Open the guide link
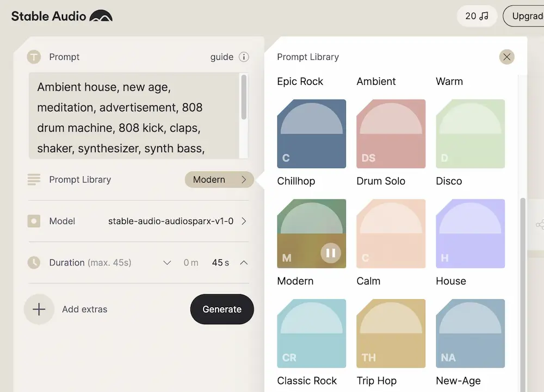 pos(222,57)
